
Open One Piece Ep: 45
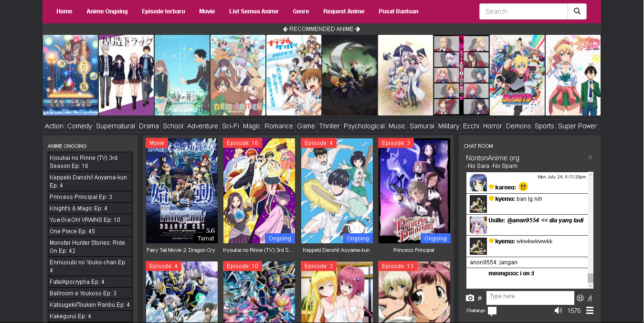(90, 231)
